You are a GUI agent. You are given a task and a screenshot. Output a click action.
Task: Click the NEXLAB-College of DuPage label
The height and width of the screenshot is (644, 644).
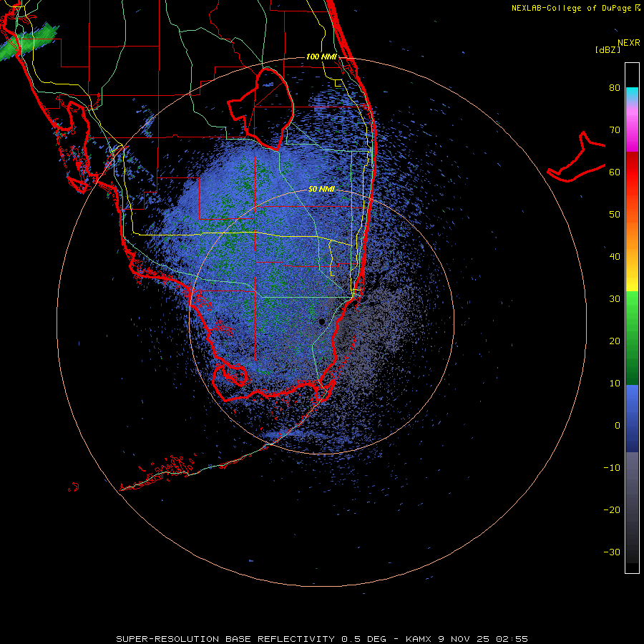575,8
